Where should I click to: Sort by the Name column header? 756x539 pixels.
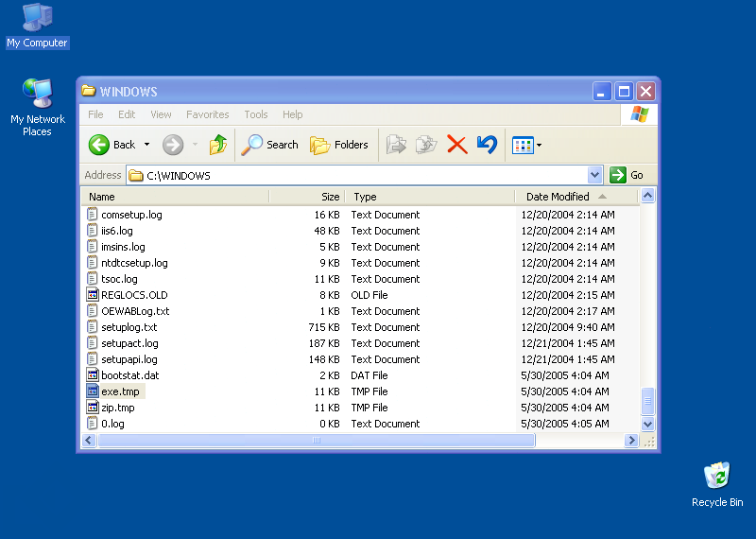click(x=175, y=197)
